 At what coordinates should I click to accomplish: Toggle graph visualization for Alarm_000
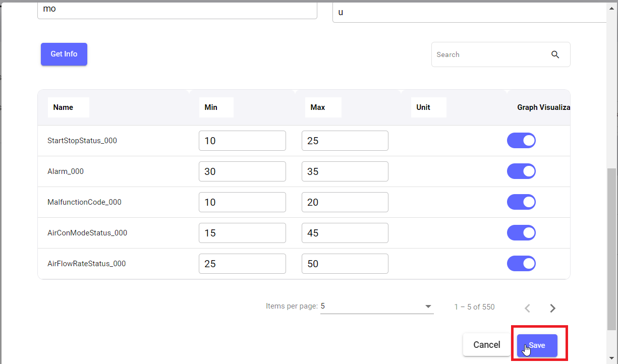point(521,171)
